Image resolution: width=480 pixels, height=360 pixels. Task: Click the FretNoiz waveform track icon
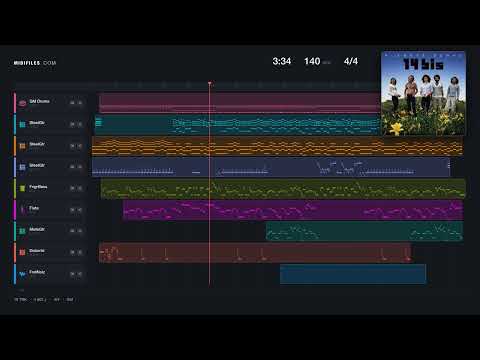pyautogui.click(x=22, y=274)
